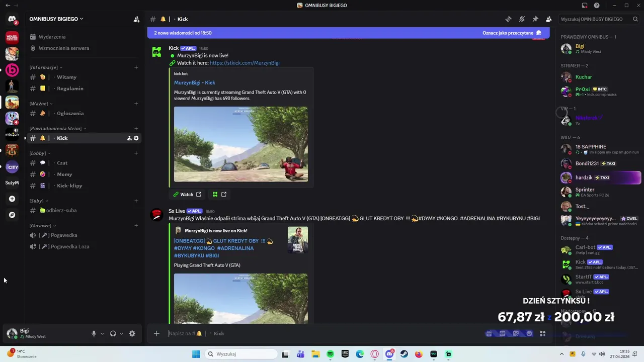
Task: Join the Pogawedka voice channel
Action: [84, 235]
